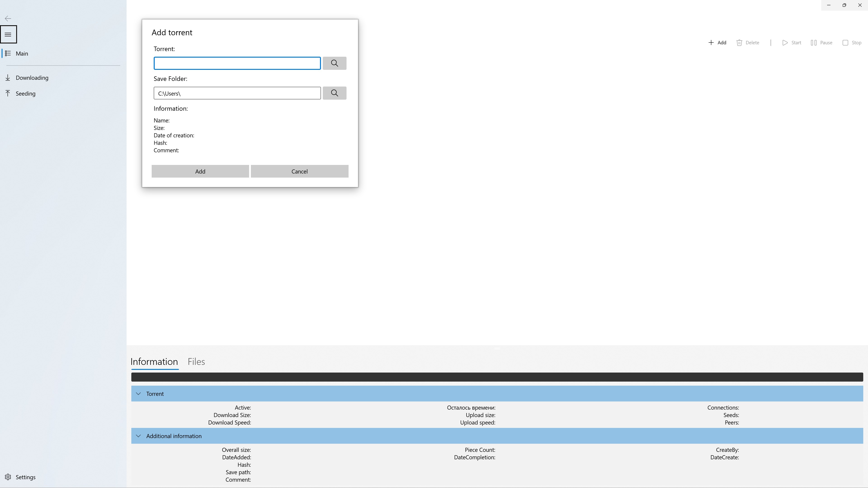Switch to the Files tab
This screenshot has width=868, height=488.
tap(196, 361)
